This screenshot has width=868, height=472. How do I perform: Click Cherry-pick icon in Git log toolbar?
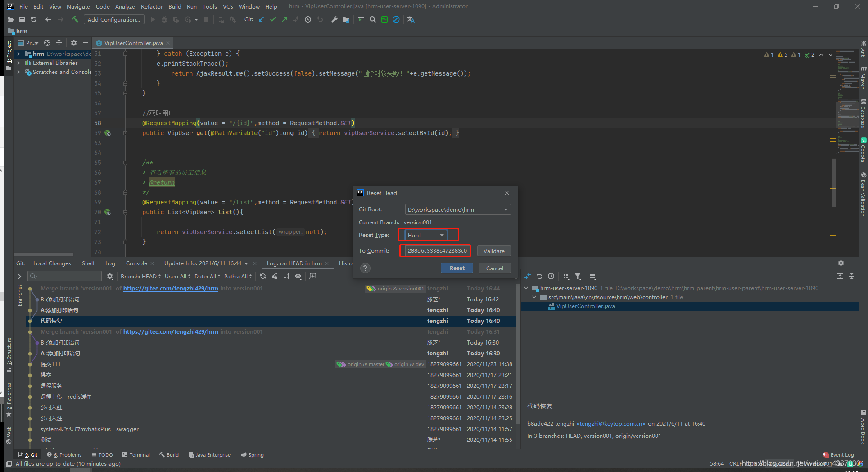point(275,276)
